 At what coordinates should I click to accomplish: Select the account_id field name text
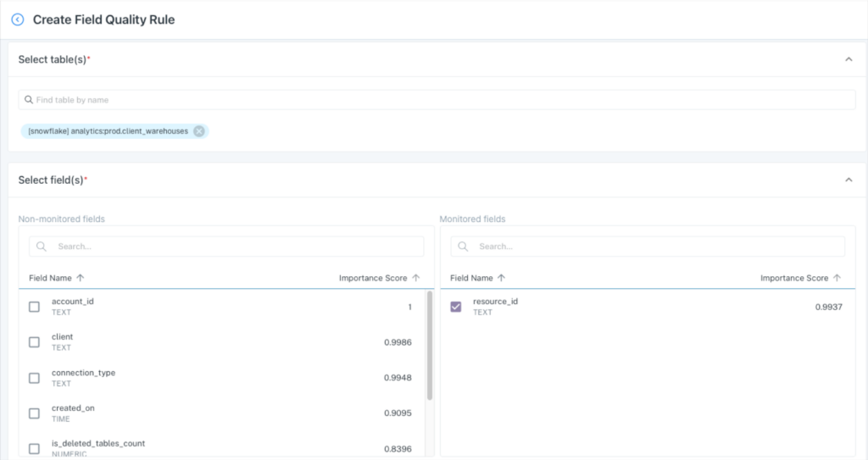(73, 301)
